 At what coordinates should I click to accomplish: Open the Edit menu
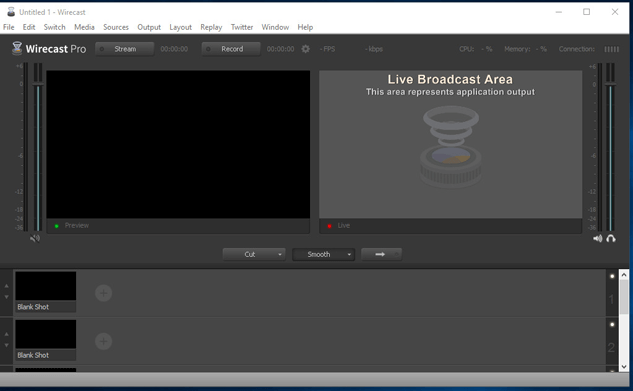coord(29,27)
